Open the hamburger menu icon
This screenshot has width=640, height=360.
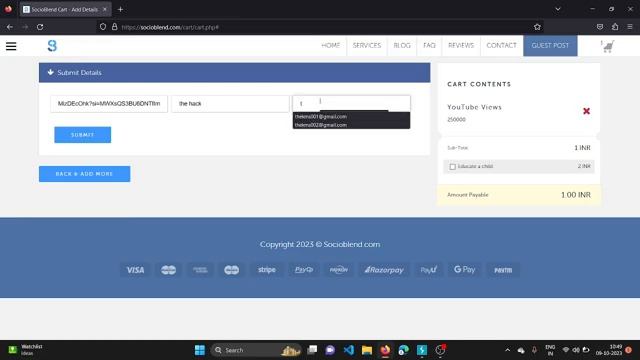11,46
